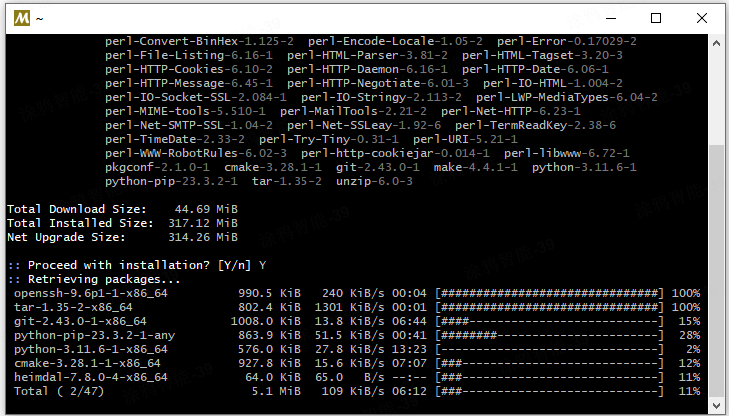Maximize the terminal window
The width and height of the screenshot is (729, 416).
(x=656, y=18)
